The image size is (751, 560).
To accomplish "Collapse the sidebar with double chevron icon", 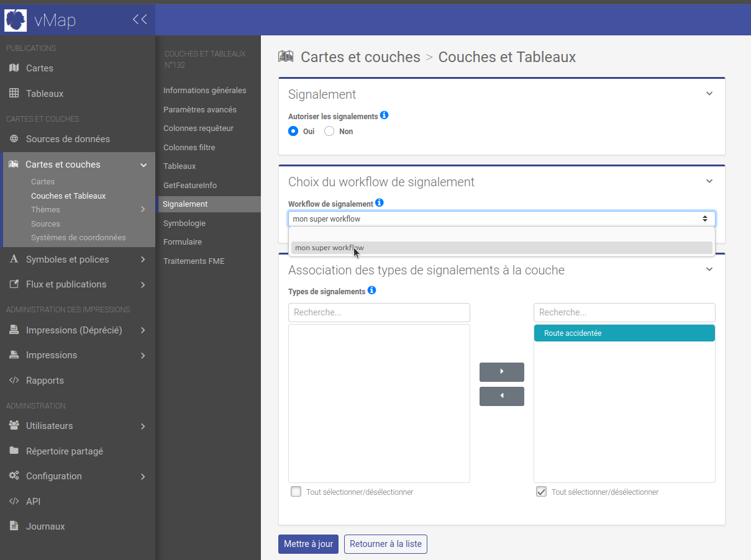I will tap(140, 20).
